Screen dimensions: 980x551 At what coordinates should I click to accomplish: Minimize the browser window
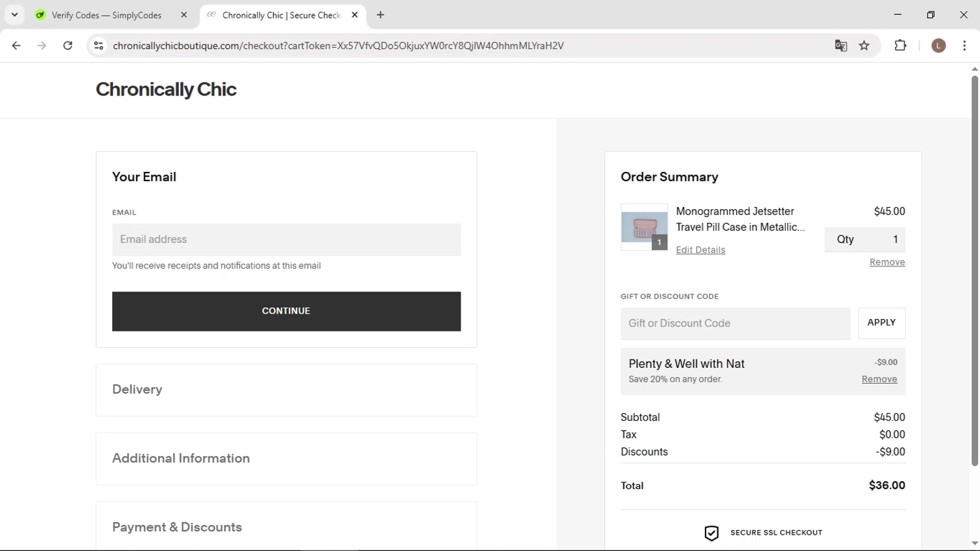tap(898, 14)
